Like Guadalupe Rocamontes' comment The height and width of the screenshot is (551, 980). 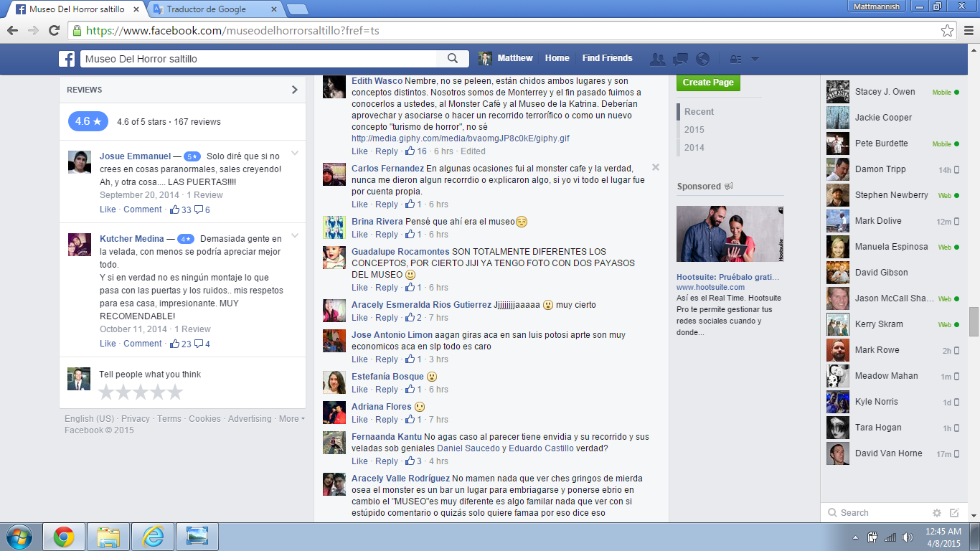(x=359, y=288)
